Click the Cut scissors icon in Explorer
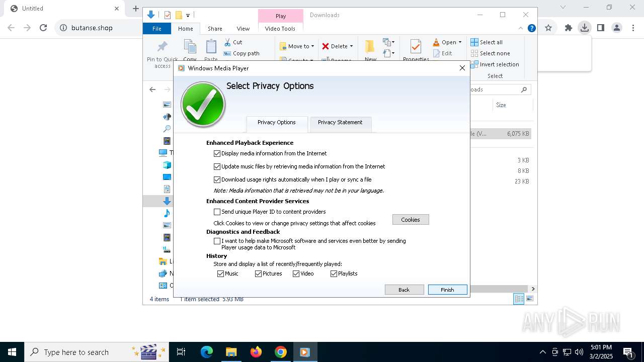The image size is (644, 362). pos(227,42)
